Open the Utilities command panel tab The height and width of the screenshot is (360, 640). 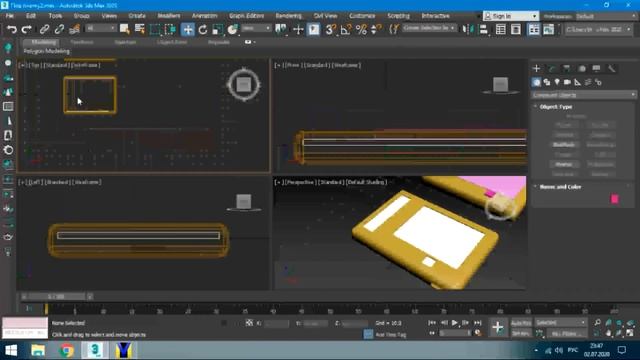tap(611, 69)
